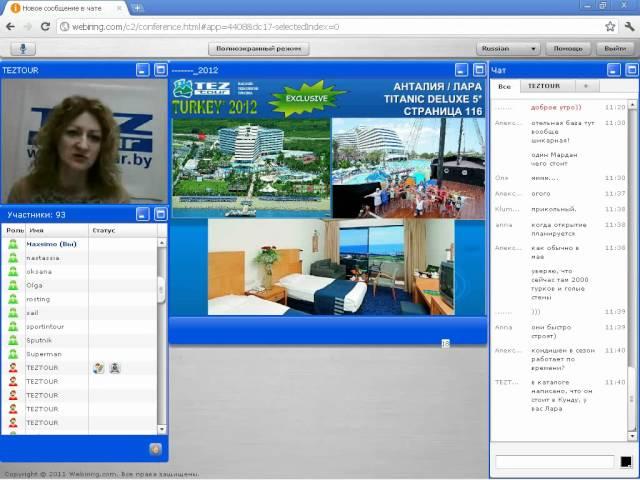Click the orange icon below the participants list

[x=156, y=449]
